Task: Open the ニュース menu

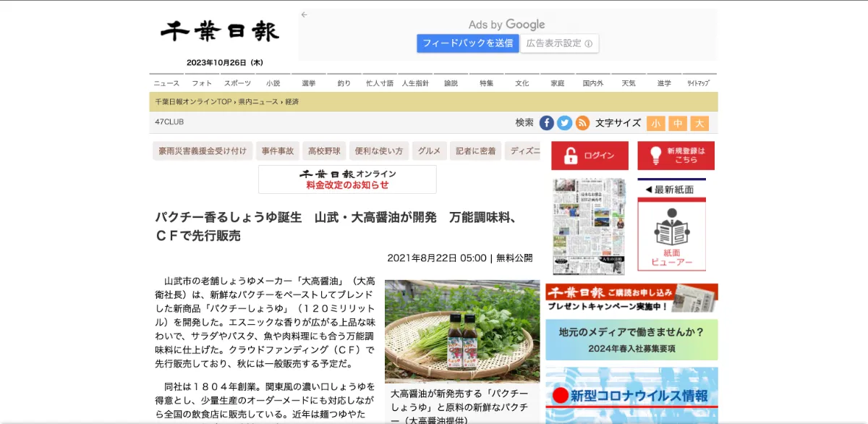Action: point(166,83)
